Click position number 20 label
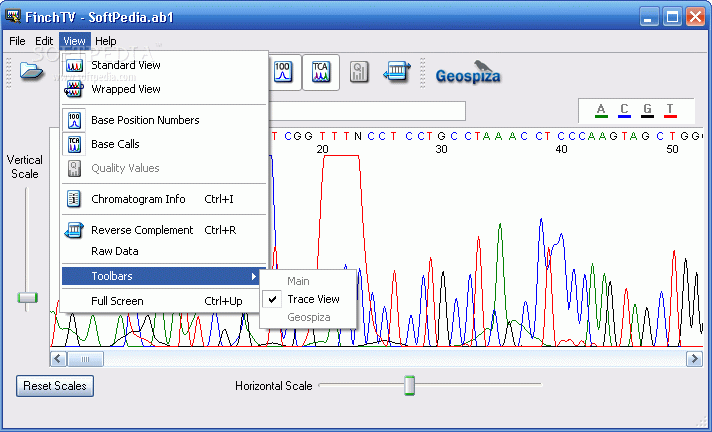Image resolution: width=712 pixels, height=432 pixels. [322, 149]
